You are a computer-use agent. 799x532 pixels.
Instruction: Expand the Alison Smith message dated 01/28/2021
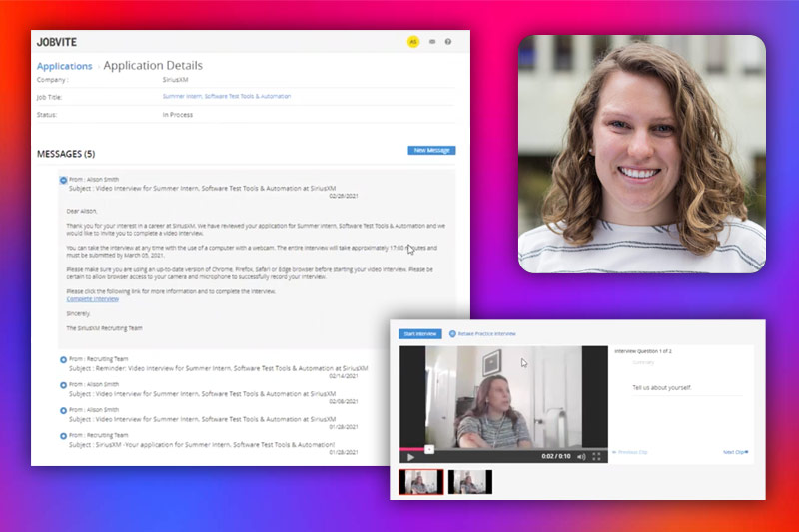coord(63,411)
